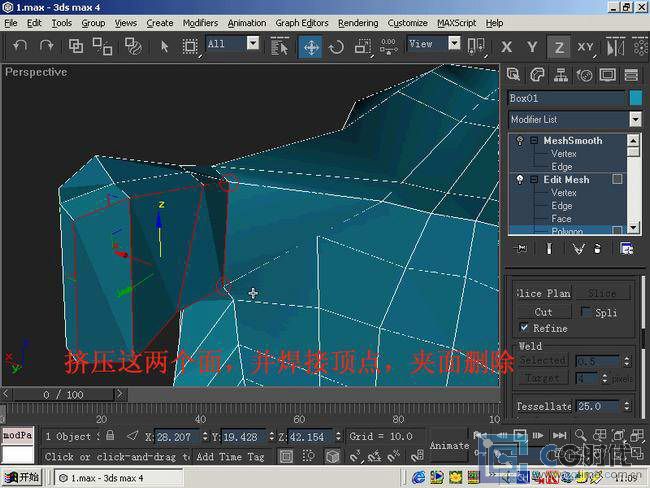The image size is (650, 488).
Task: Open the Create command panel tab
Action: point(513,75)
